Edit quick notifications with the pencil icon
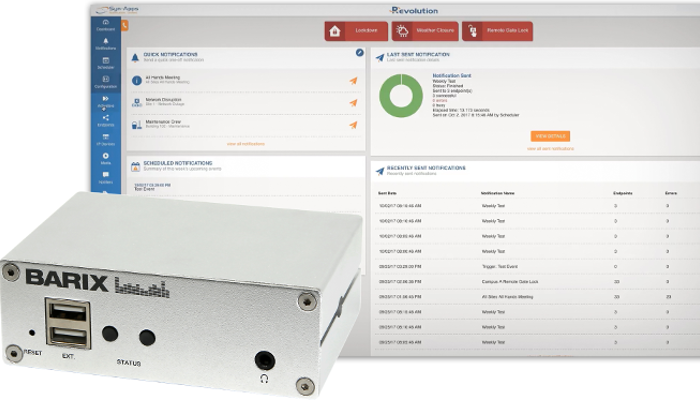Image resolution: width=700 pixels, height=400 pixels. (359, 53)
